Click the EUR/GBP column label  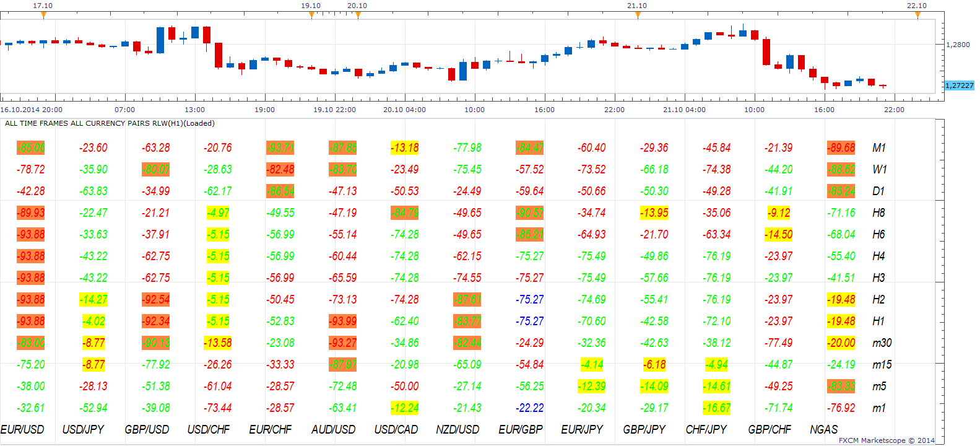point(521,429)
